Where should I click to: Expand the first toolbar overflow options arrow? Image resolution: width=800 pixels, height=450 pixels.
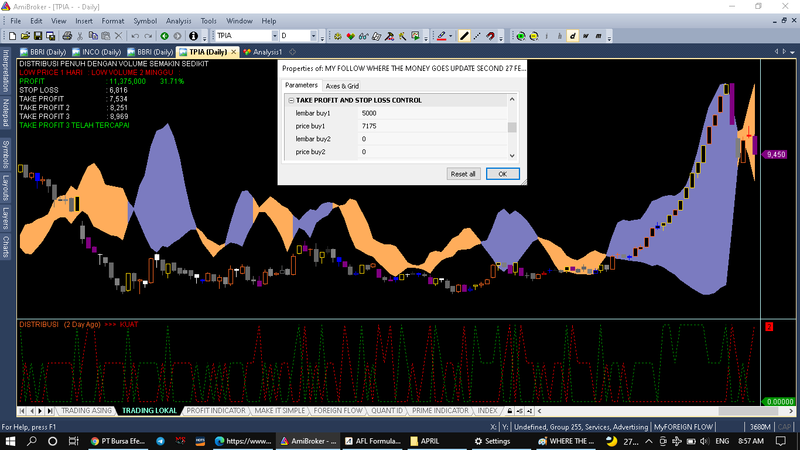click(205, 37)
